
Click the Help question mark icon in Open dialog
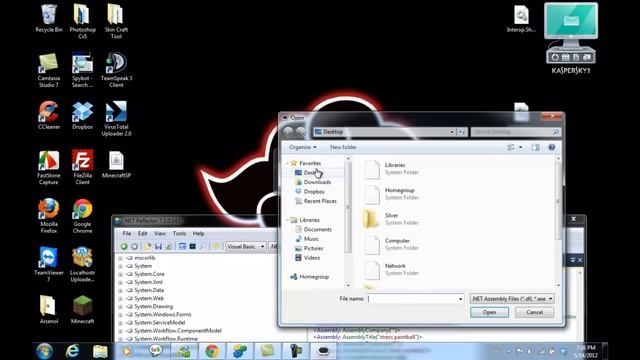(551, 147)
